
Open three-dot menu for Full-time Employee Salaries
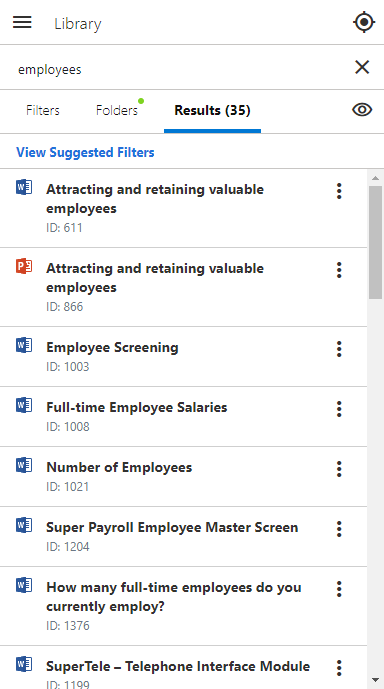(x=339, y=409)
